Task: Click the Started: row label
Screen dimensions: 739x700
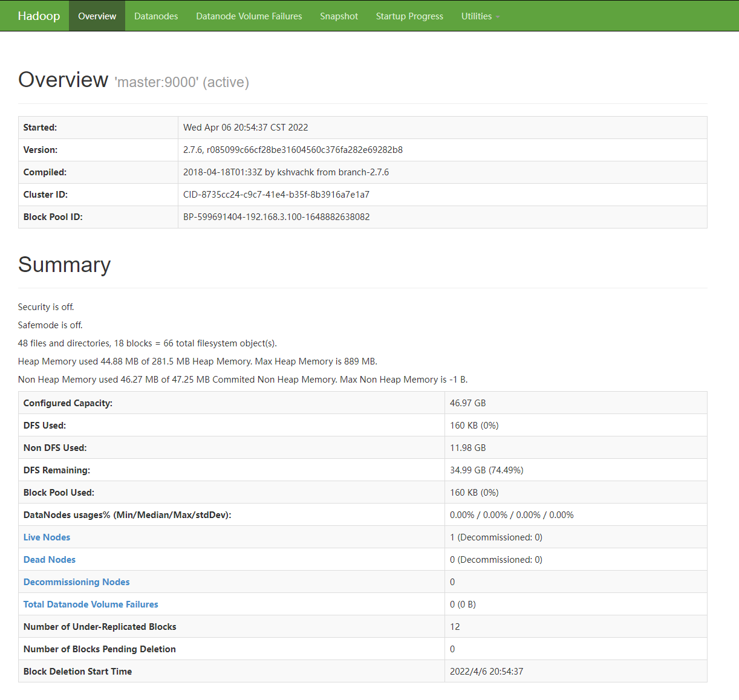Action: coord(40,128)
